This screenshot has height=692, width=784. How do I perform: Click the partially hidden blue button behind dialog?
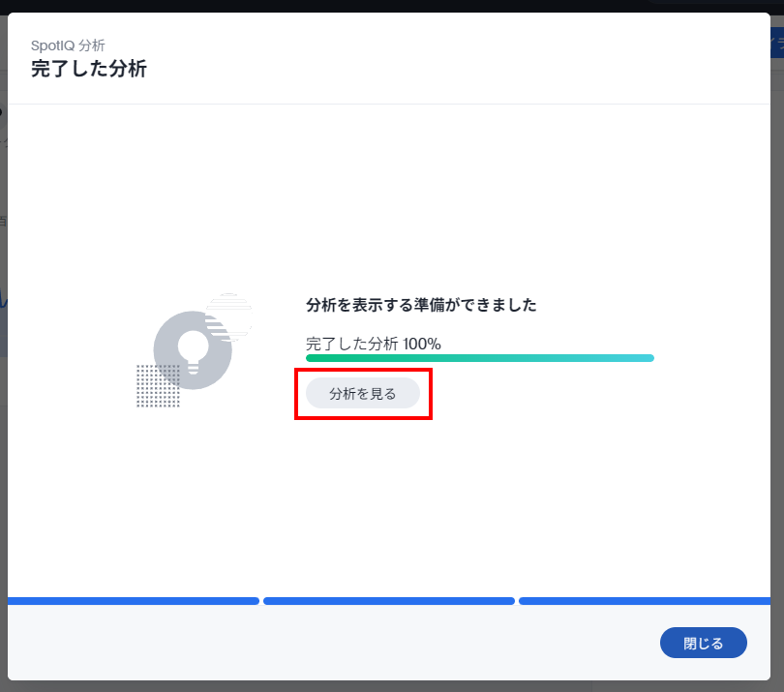tap(777, 45)
